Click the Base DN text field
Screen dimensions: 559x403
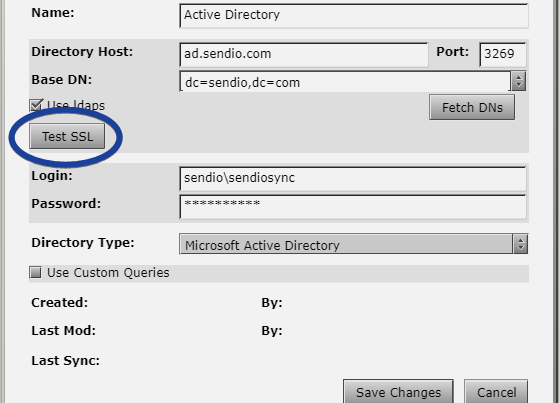pos(345,81)
